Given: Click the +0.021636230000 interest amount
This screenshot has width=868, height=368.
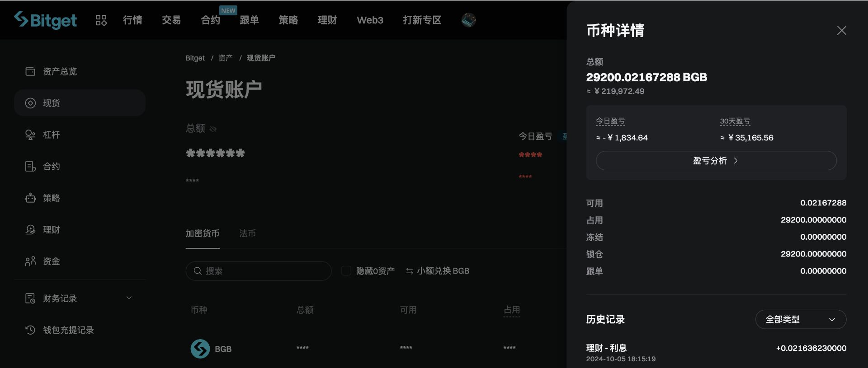Looking at the screenshot, I should (811, 348).
